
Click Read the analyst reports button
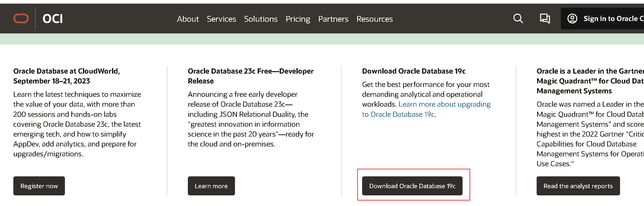click(578, 186)
